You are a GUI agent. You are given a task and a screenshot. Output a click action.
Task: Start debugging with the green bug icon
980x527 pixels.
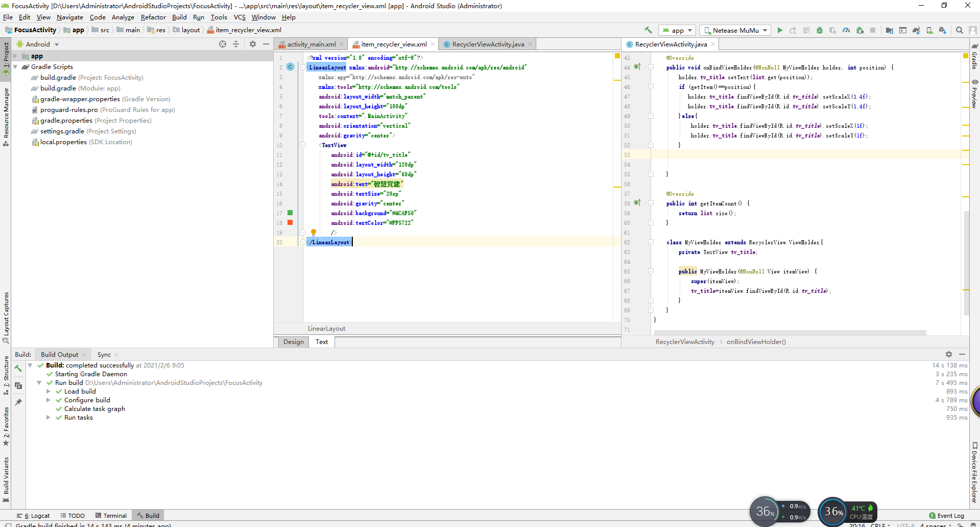pos(820,30)
